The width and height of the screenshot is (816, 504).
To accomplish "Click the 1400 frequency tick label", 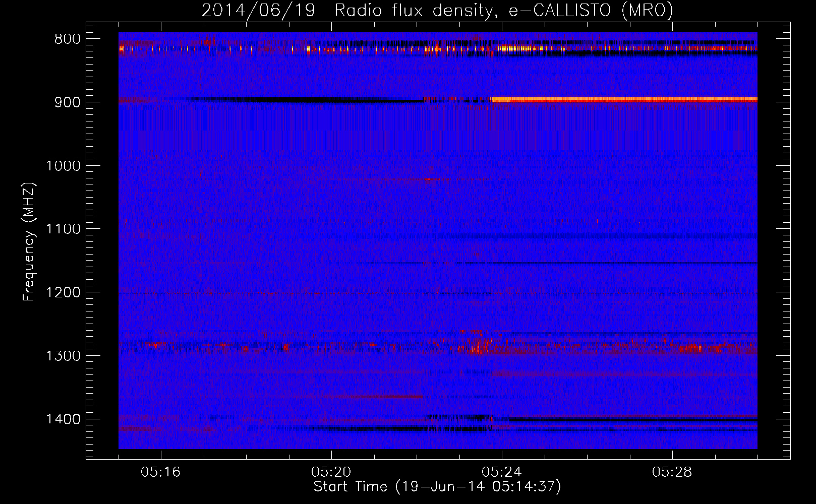I will pyautogui.click(x=63, y=419).
